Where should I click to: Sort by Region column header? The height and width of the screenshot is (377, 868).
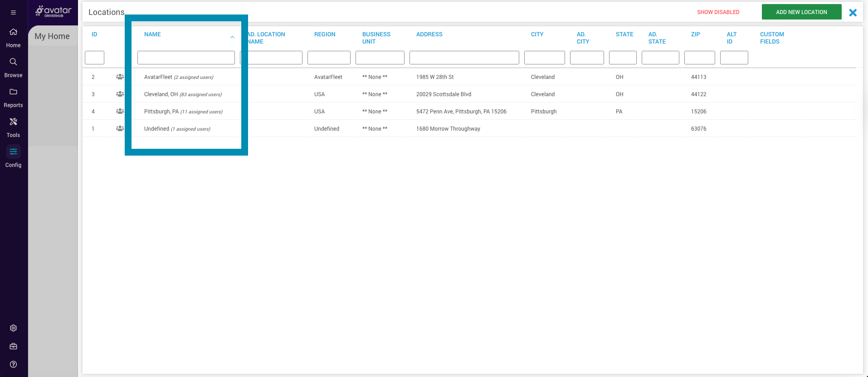point(325,34)
